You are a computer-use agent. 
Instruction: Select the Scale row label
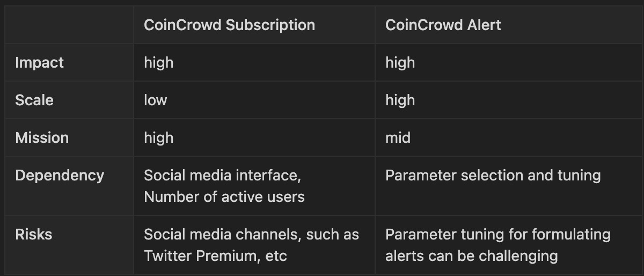pyautogui.click(x=34, y=100)
